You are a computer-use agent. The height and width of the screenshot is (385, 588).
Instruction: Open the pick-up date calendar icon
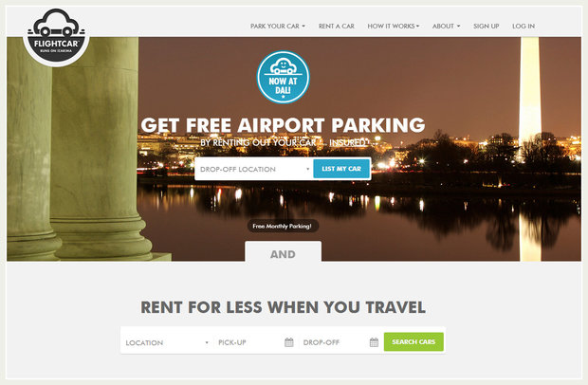coord(288,342)
